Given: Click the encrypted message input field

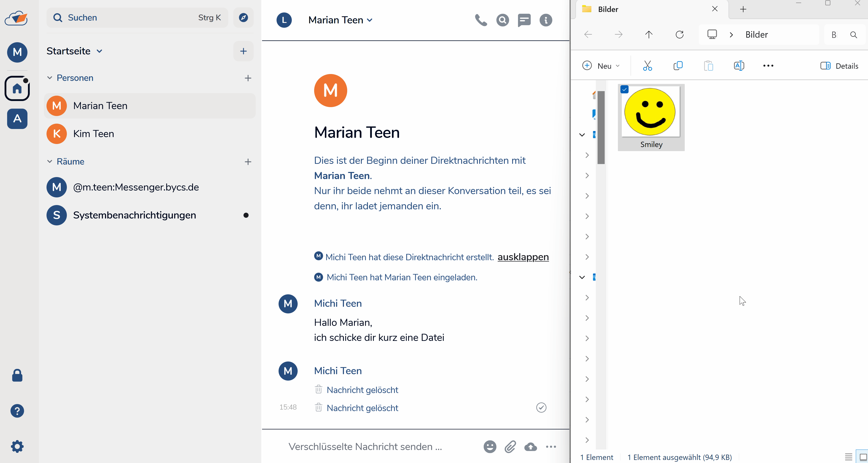Looking at the screenshot, I should coord(366,447).
